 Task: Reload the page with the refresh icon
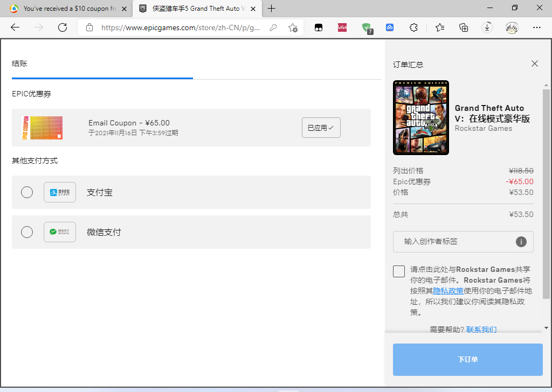pos(63,27)
